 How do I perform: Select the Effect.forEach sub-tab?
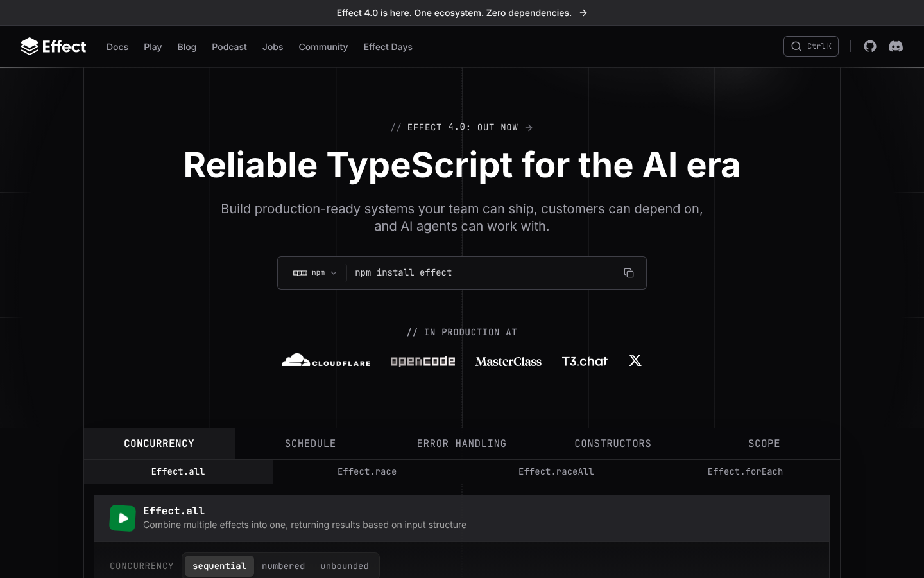[745, 471]
